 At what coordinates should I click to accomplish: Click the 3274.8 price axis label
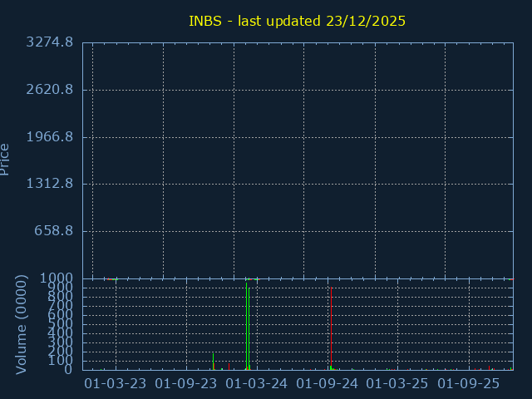click(50, 42)
